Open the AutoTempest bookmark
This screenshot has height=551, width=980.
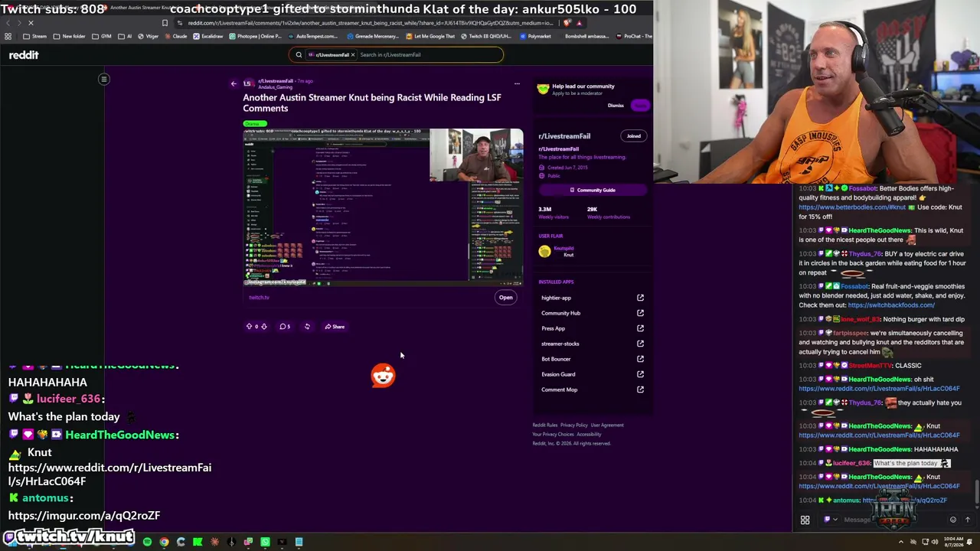point(313,36)
